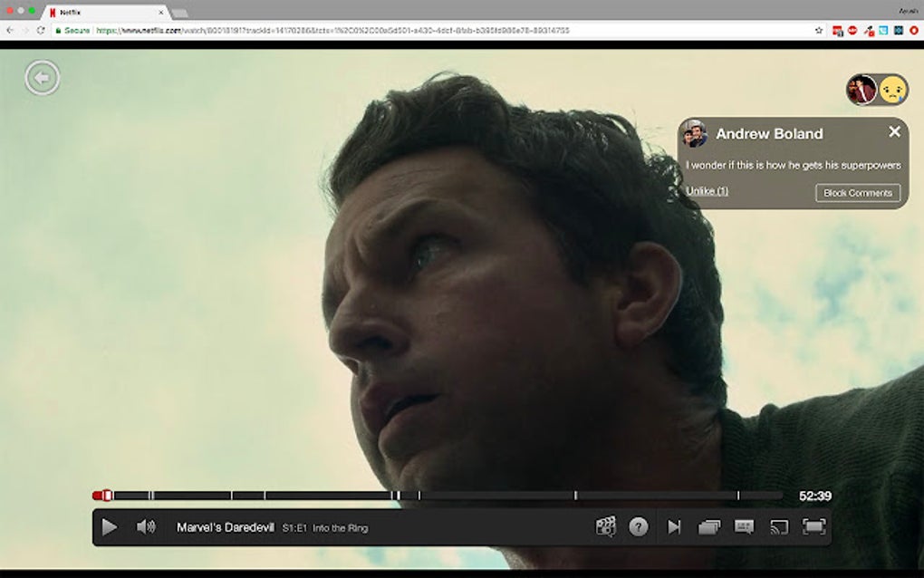Click the dark blue square extension icon

point(899,30)
